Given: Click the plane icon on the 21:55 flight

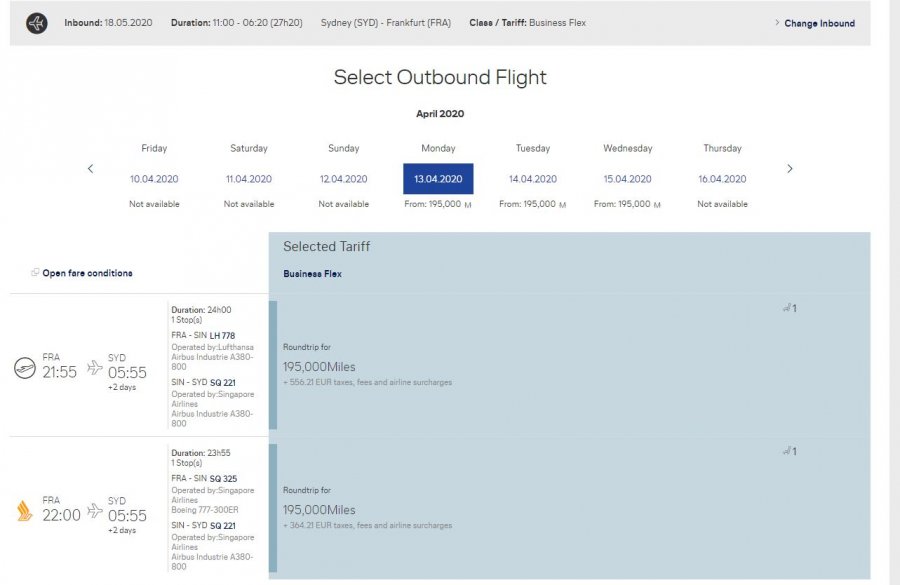Looking at the screenshot, I should [x=95, y=368].
